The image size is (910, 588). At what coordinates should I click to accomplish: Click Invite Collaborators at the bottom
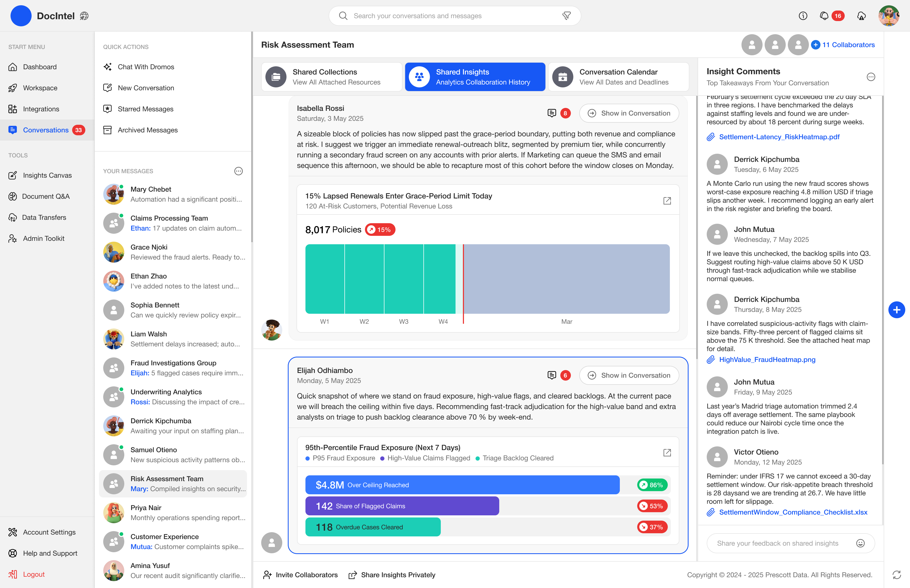(x=300, y=575)
